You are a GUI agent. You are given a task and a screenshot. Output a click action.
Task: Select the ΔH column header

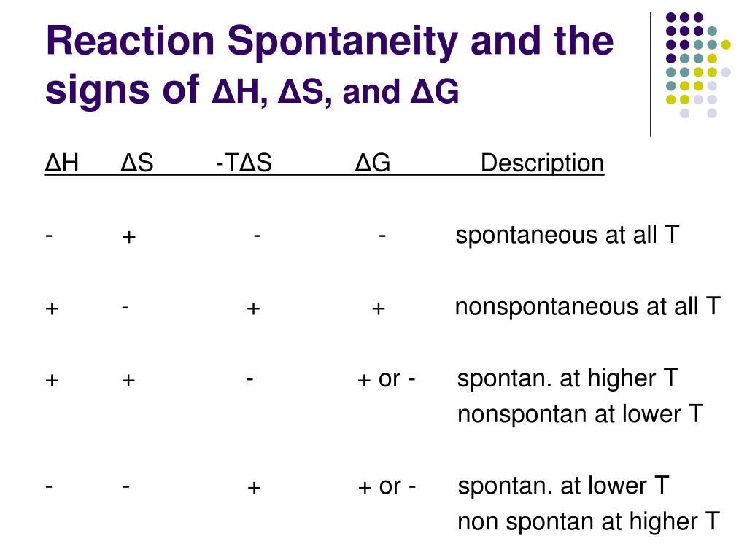click(62, 163)
